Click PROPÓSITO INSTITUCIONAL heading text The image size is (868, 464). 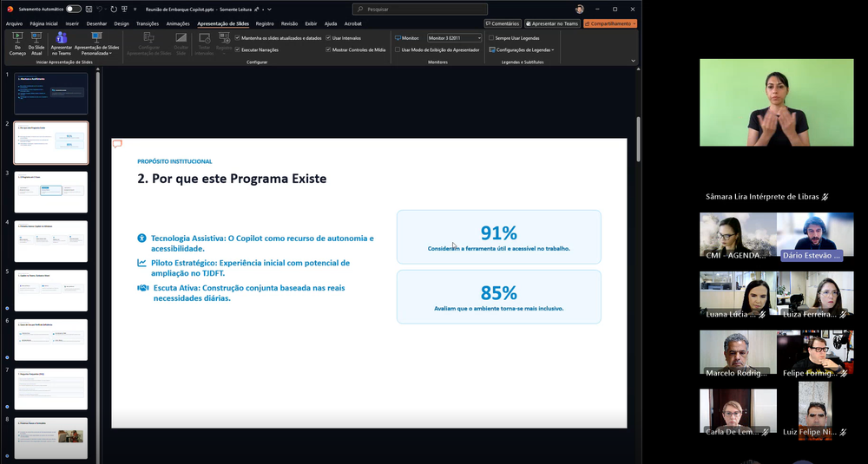(x=175, y=161)
